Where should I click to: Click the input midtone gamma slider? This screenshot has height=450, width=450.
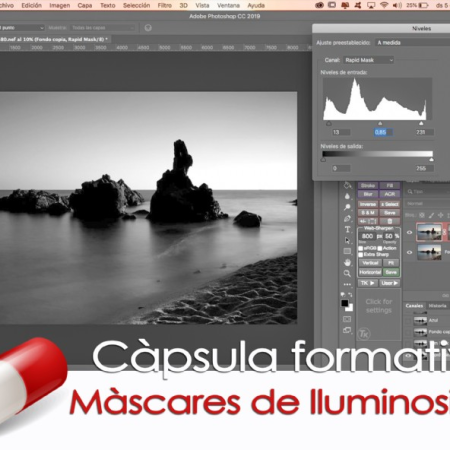tap(380, 124)
